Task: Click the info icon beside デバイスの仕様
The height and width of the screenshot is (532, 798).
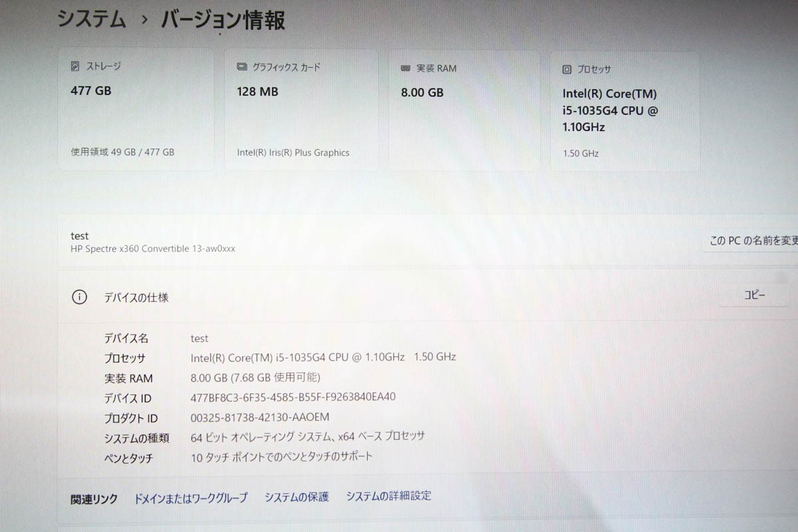Action: 79,297
